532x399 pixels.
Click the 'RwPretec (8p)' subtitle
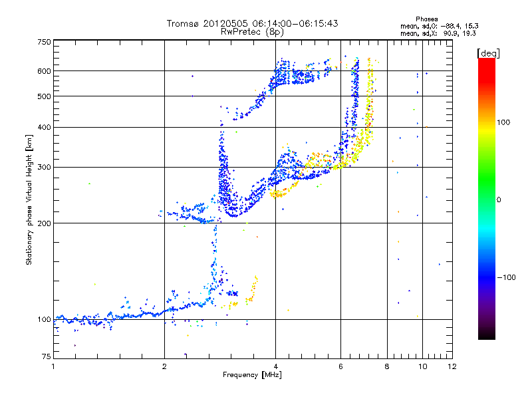click(252, 32)
